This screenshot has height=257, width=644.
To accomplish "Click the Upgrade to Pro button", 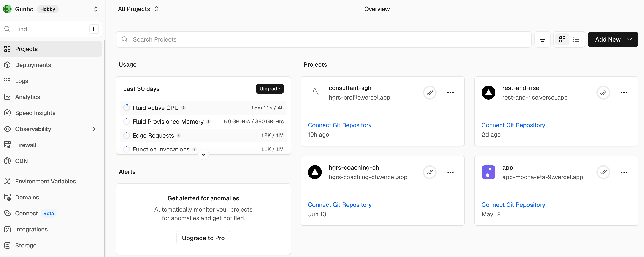I will pos(203,238).
